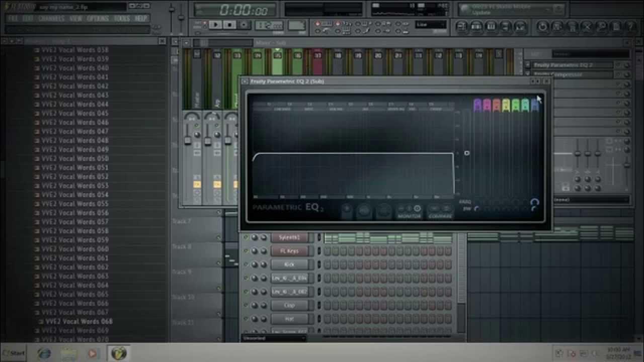The width and height of the screenshot is (644, 362).
Task: Click the Kick channel pan knob
Action: click(x=255, y=264)
